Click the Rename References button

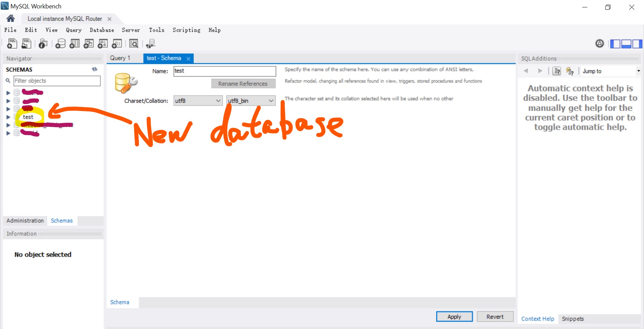click(243, 84)
